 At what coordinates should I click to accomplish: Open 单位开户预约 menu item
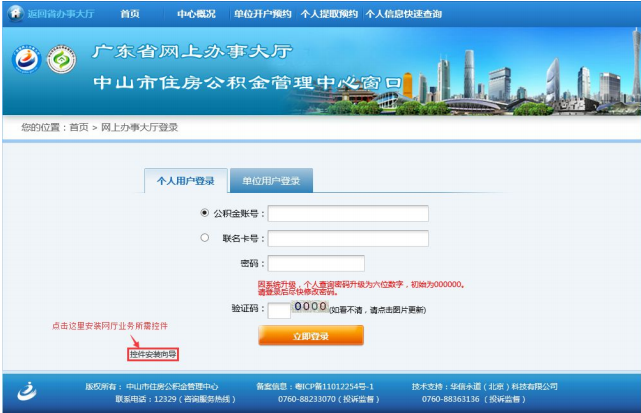tap(264, 14)
